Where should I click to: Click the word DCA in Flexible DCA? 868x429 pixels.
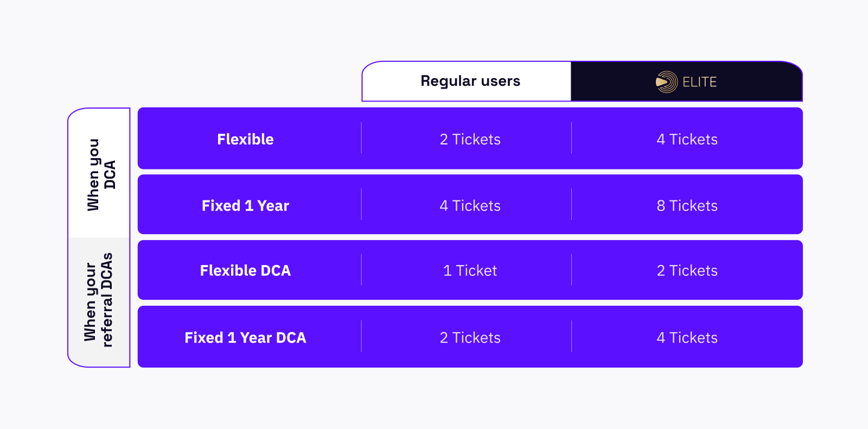[x=276, y=270]
